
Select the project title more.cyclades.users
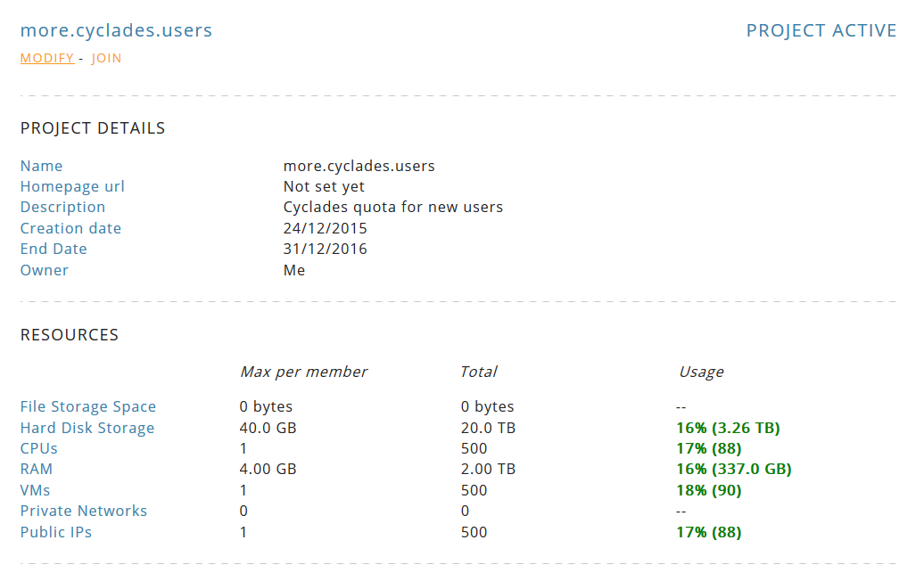coord(117,29)
